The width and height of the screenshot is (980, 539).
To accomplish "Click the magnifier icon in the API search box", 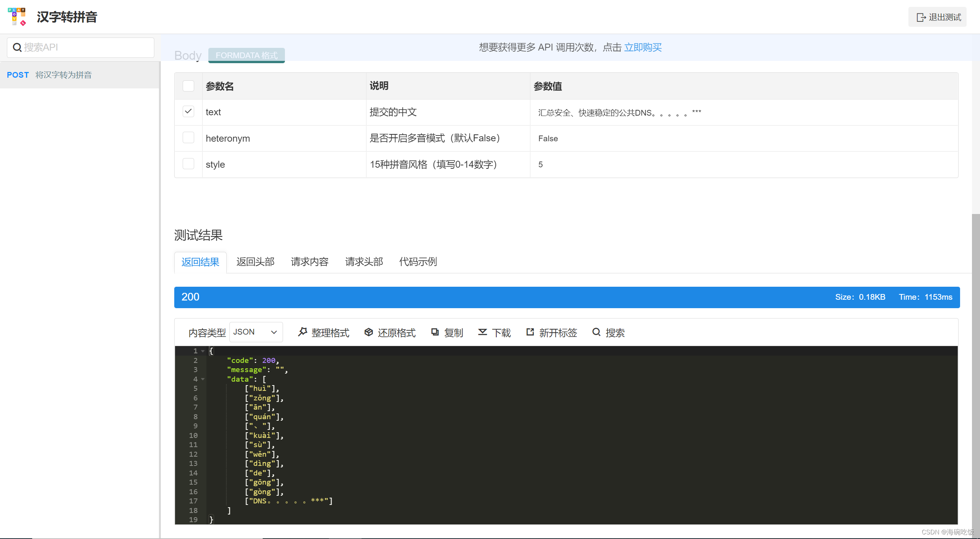I will click(17, 47).
